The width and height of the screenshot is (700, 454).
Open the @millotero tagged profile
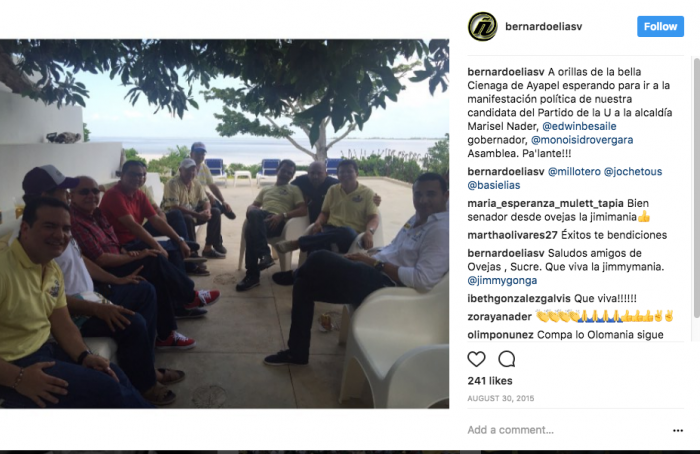[x=574, y=171]
